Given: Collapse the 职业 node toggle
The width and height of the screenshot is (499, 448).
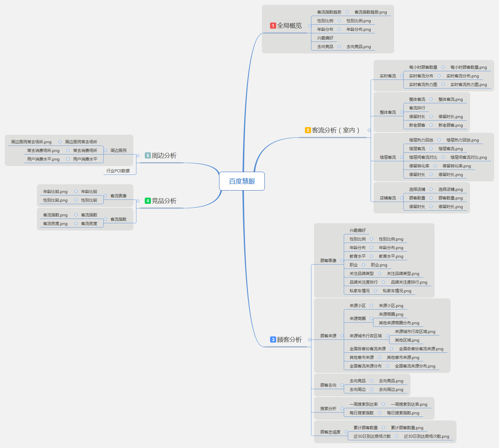Looking at the screenshot, I should coord(363,265).
